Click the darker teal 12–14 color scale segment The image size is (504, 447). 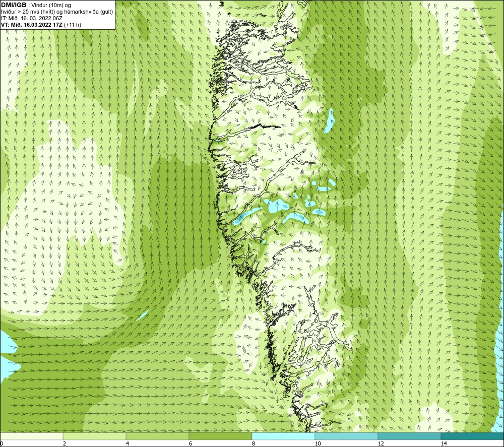coord(409,436)
